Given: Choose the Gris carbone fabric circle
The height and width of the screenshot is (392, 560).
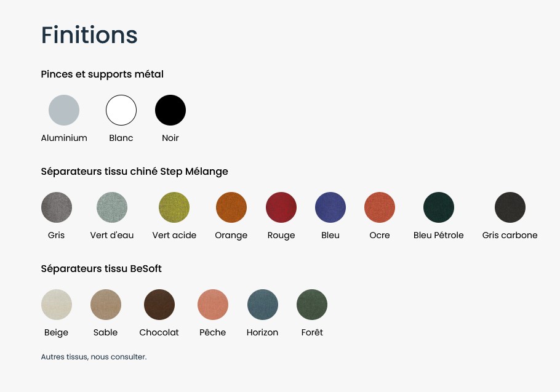Looking at the screenshot, I should click(510, 207).
